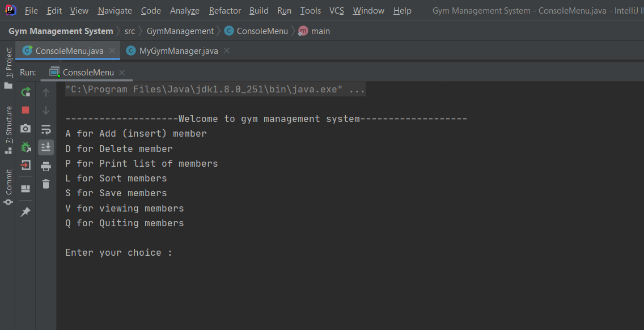Click the Exit icon with red arrow
Image resolution: width=644 pixels, height=330 pixels.
click(x=26, y=165)
